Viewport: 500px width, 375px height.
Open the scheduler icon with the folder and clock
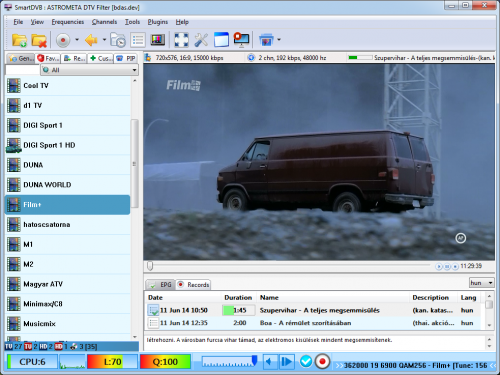point(118,40)
